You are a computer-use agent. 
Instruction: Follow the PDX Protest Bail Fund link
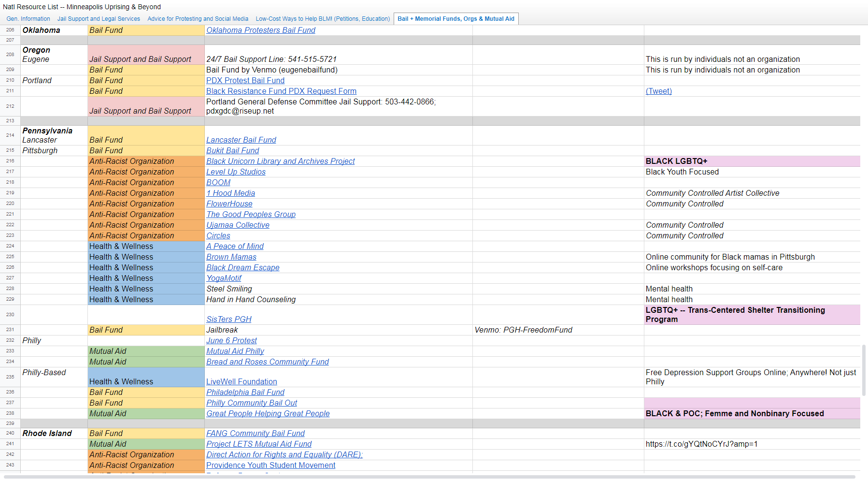pyautogui.click(x=245, y=80)
